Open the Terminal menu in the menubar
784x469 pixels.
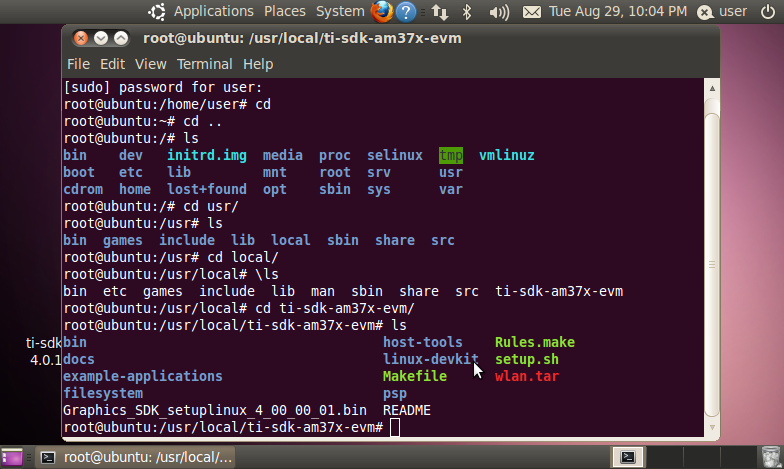point(204,64)
